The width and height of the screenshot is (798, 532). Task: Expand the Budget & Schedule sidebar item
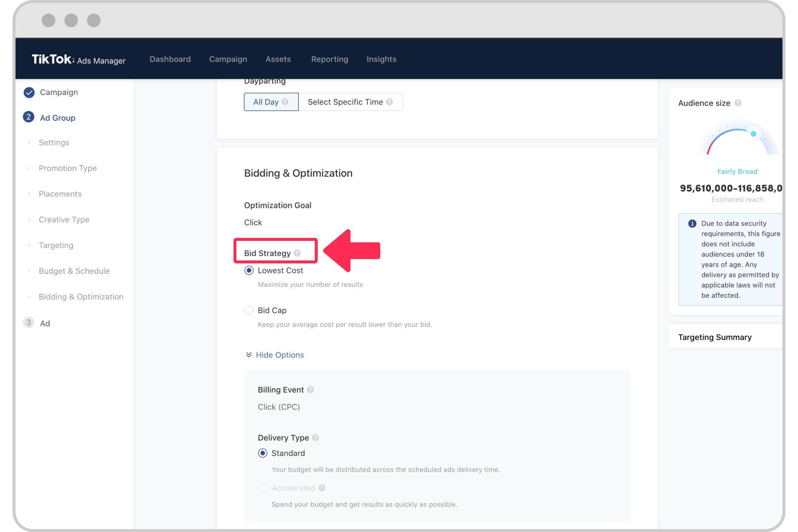coord(74,271)
